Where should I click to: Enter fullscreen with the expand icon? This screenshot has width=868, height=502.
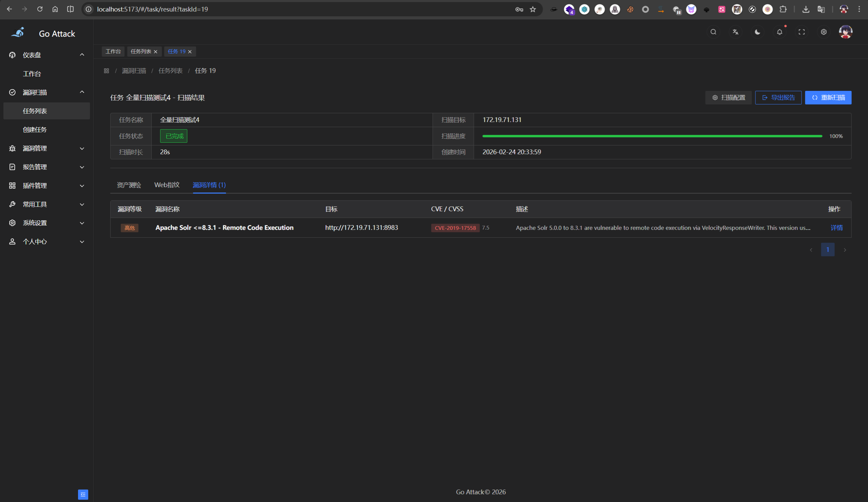tap(802, 32)
